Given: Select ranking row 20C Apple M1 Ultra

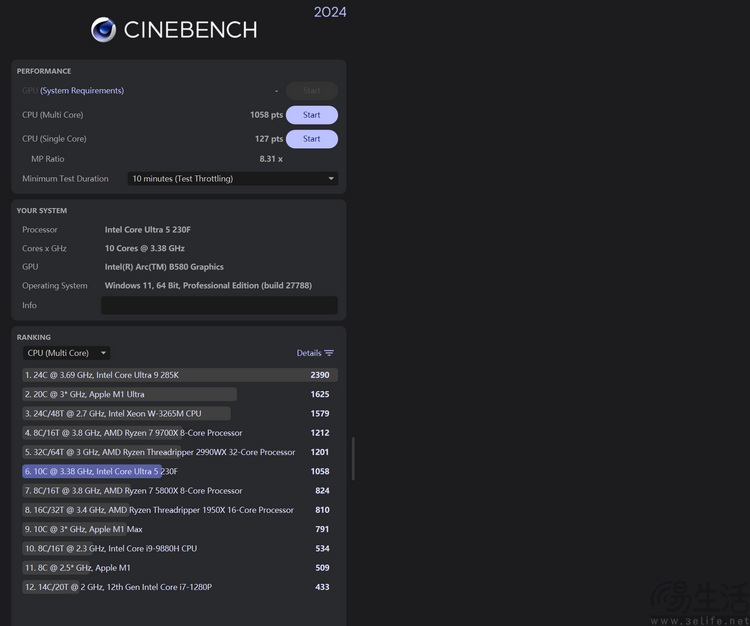Looking at the screenshot, I should pyautogui.click(x=180, y=394).
